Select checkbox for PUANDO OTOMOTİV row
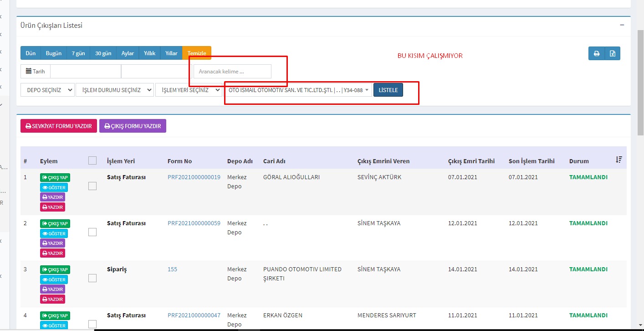The width and height of the screenshot is (644, 331). pos(92,278)
